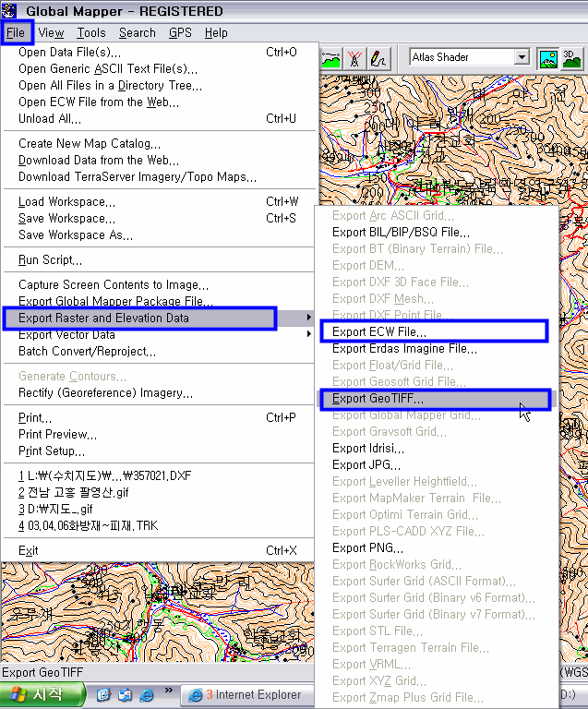Select Batch Convert/Reproject

coord(158,352)
